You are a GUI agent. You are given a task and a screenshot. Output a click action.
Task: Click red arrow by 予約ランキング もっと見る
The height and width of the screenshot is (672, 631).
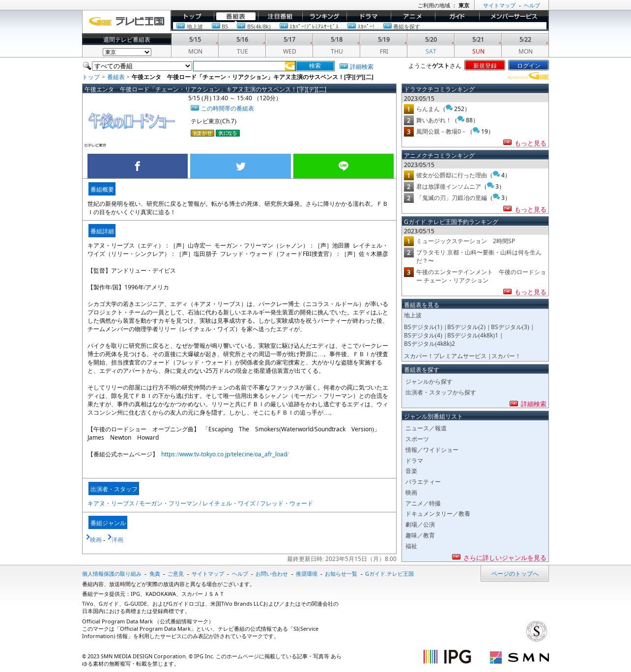coord(507,291)
